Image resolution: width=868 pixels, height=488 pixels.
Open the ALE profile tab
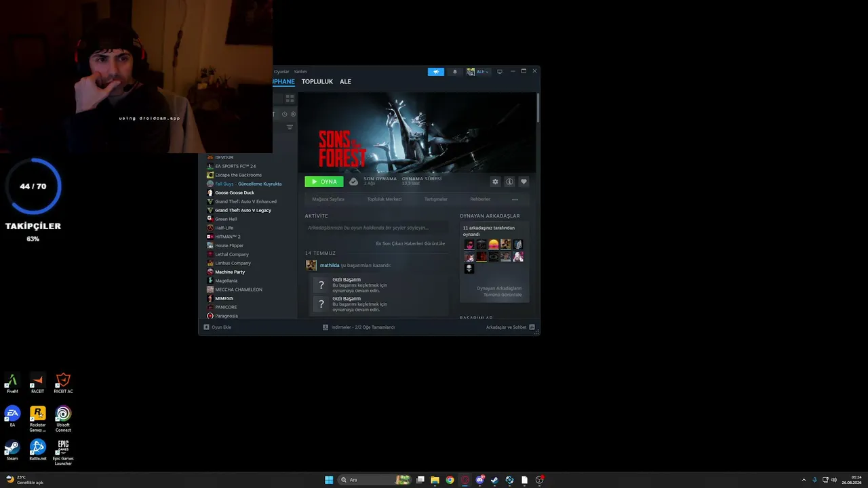[345, 82]
